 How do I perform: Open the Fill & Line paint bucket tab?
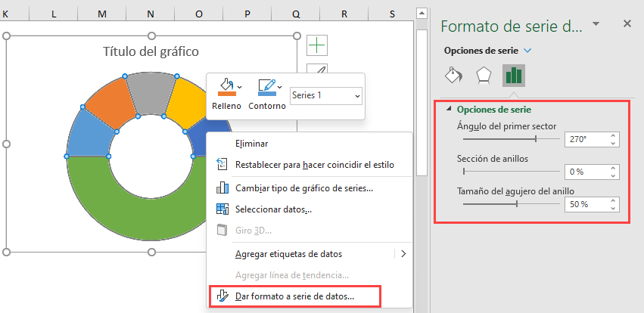(454, 76)
